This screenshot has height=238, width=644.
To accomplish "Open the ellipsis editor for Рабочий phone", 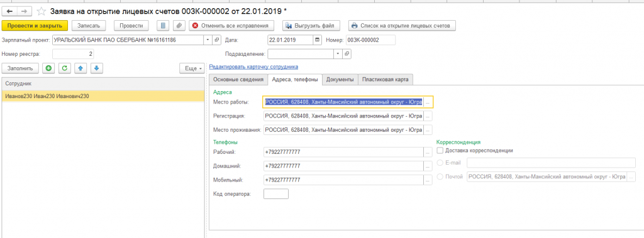I will pyautogui.click(x=428, y=152).
